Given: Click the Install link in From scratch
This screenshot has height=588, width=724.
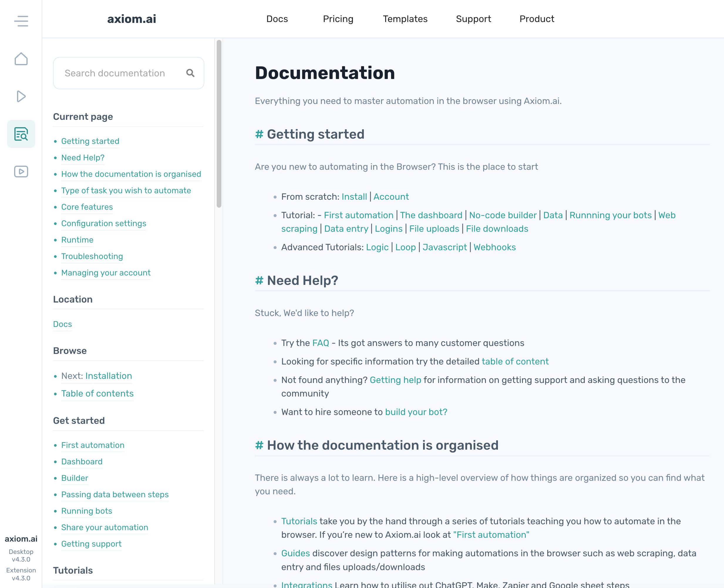Looking at the screenshot, I should [354, 197].
